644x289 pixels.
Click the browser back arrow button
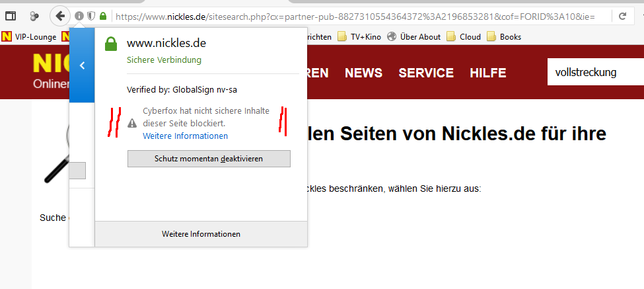coord(60,16)
